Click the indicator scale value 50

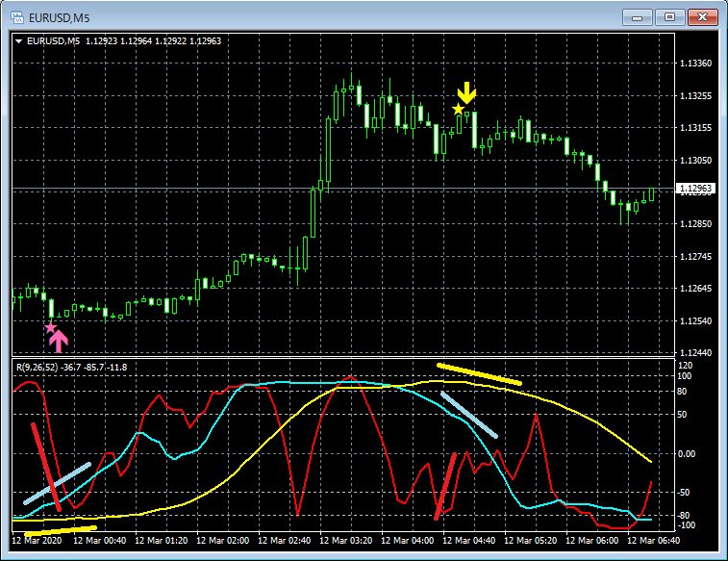682,414
